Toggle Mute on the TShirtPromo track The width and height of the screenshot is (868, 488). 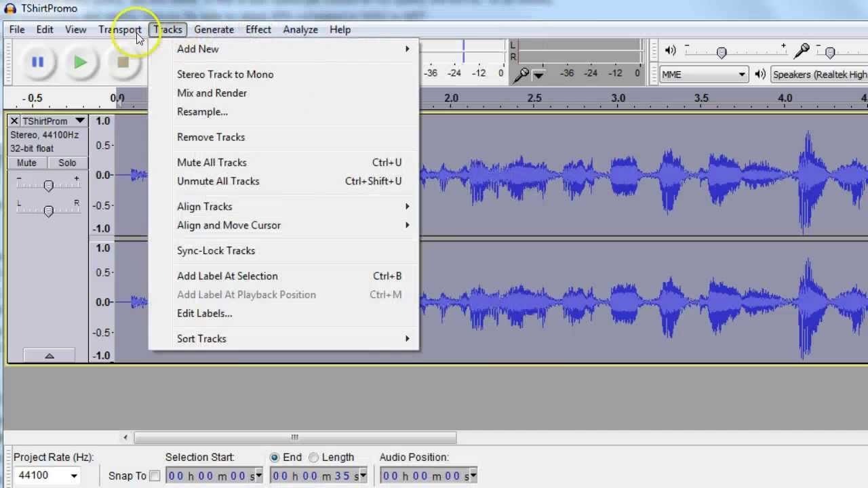pyautogui.click(x=26, y=163)
